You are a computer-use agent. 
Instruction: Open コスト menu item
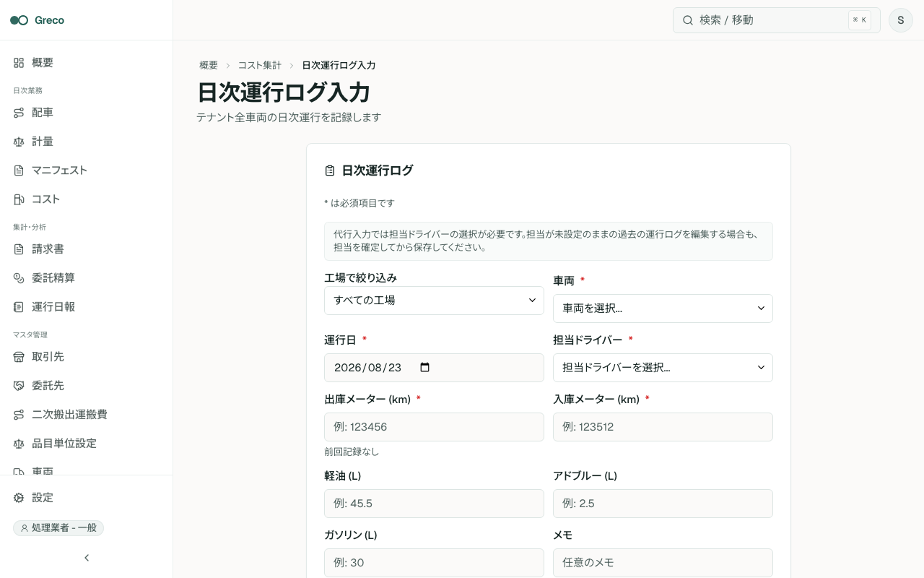pos(86,199)
